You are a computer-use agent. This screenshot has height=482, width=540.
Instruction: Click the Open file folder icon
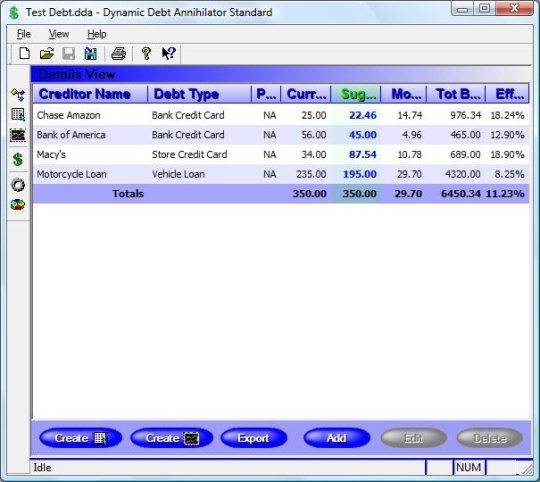(46, 54)
